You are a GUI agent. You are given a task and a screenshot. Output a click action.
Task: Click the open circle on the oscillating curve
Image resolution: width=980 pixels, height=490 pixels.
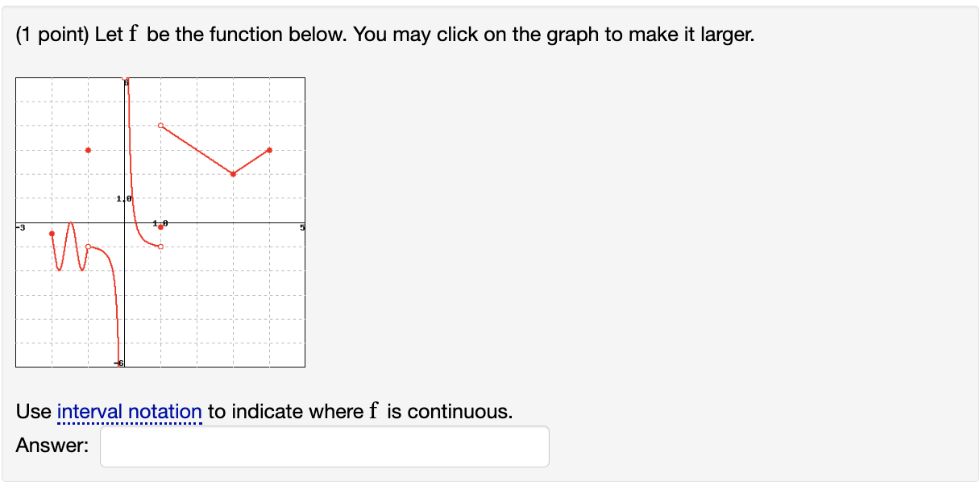tap(88, 246)
